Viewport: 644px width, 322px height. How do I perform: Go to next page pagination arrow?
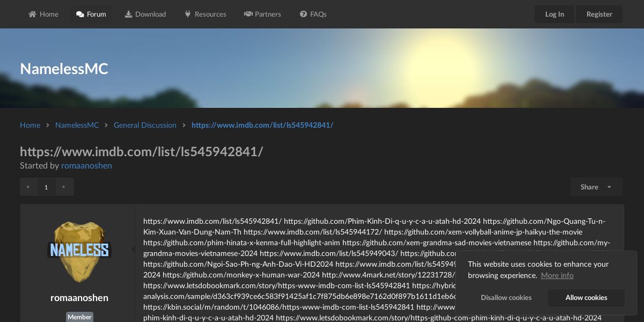64,187
